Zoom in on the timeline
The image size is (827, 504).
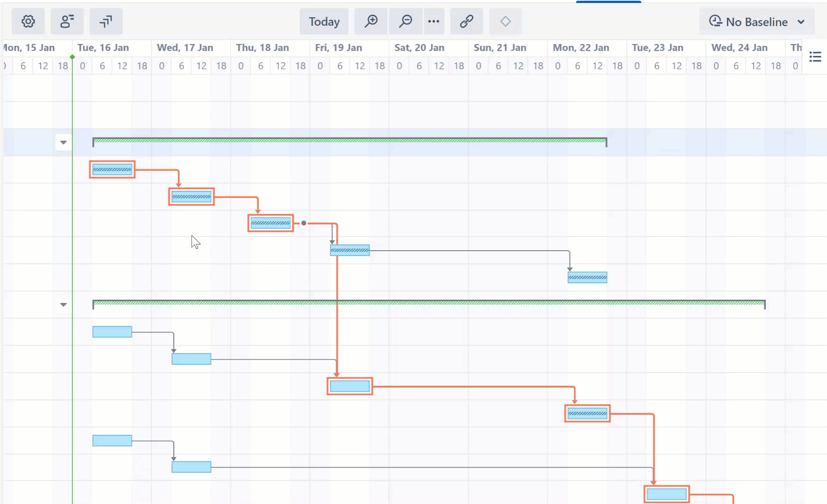coord(370,21)
